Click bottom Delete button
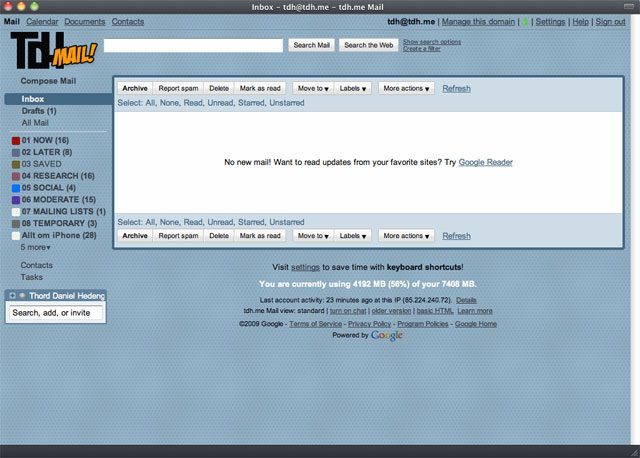This screenshot has height=458, width=640. pyautogui.click(x=219, y=236)
